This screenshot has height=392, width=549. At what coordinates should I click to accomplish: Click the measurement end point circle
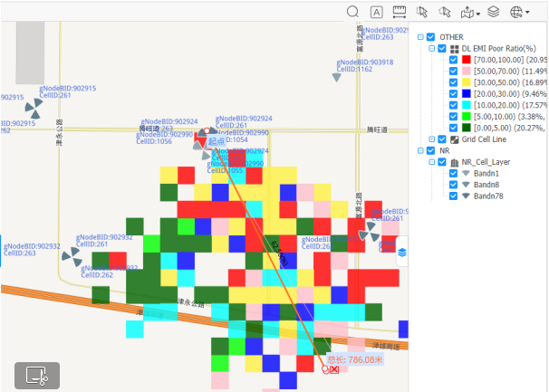[325, 369]
